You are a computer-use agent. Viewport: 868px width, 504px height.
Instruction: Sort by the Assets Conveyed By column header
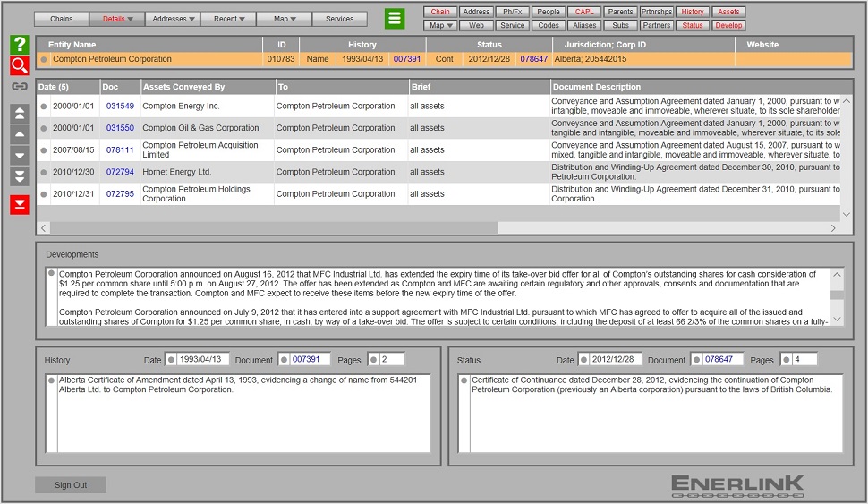click(208, 87)
